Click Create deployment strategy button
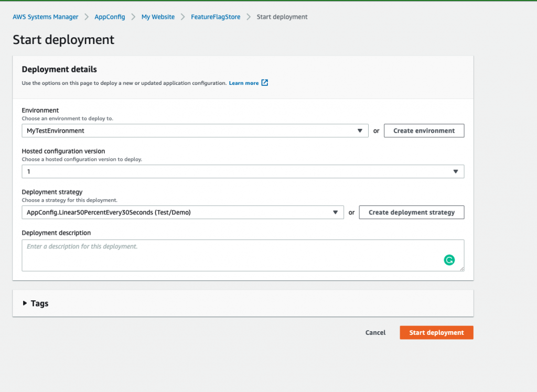Screen dimensions: 537x392 412,212
